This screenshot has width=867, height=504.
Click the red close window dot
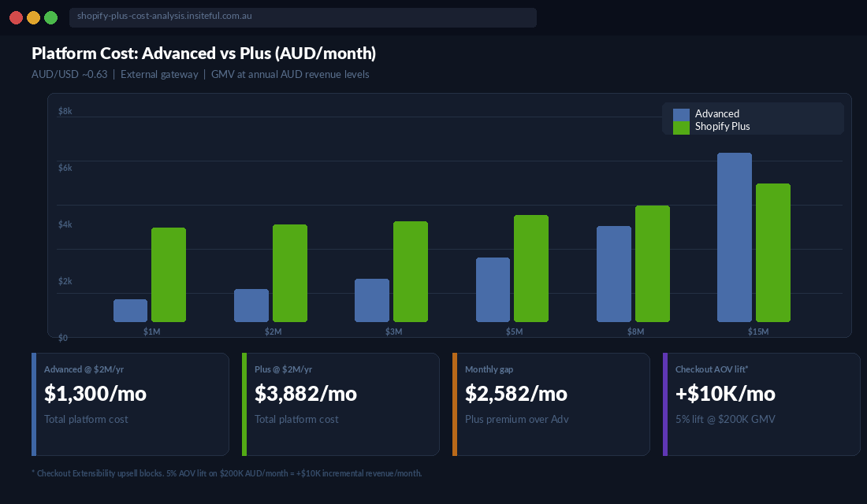(x=16, y=17)
